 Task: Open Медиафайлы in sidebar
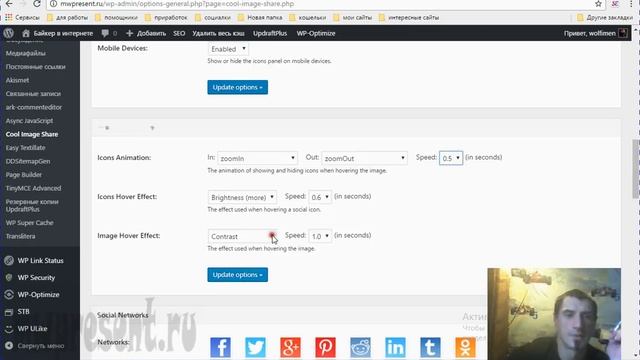point(26,53)
